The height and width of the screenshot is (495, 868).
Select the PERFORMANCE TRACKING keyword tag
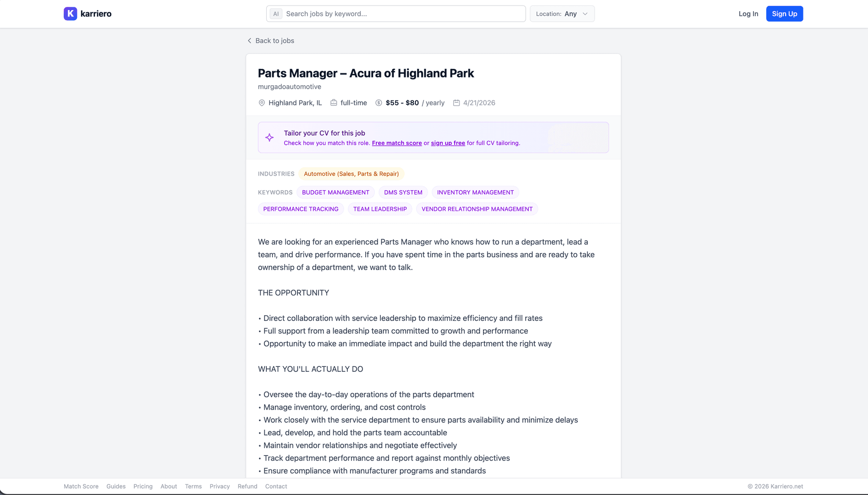(301, 209)
